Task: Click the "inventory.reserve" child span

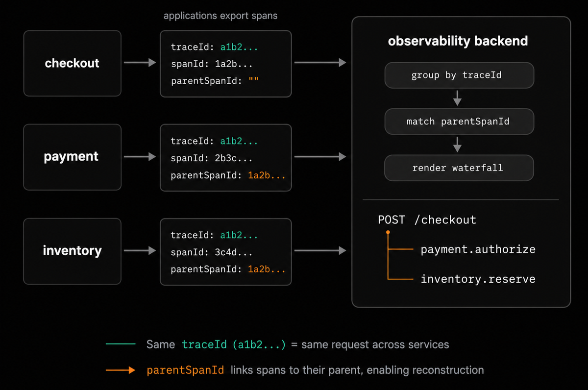Action: [478, 279]
